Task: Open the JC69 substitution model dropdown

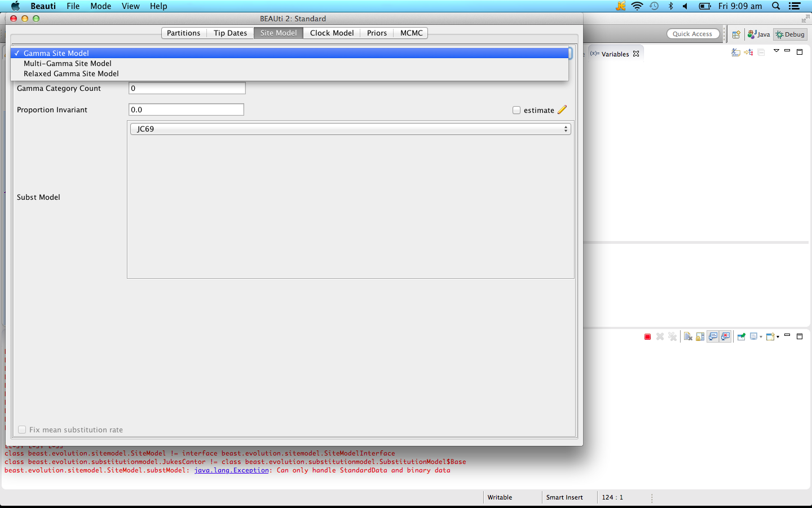Action: pyautogui.click(x=351, y=129)
